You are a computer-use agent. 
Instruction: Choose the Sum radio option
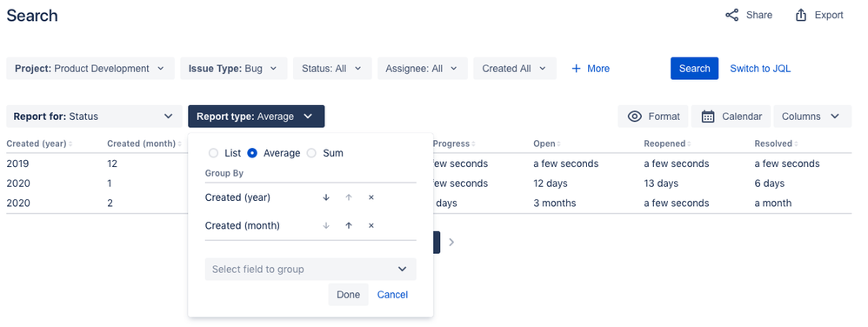point(311,153)
